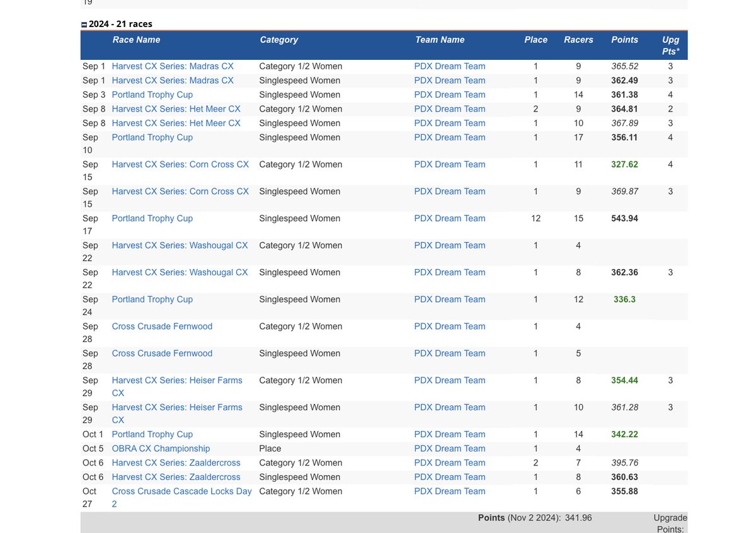Click the Team Name column header
This screenshot has width=756, height=533.
click(x=440, y=40)
